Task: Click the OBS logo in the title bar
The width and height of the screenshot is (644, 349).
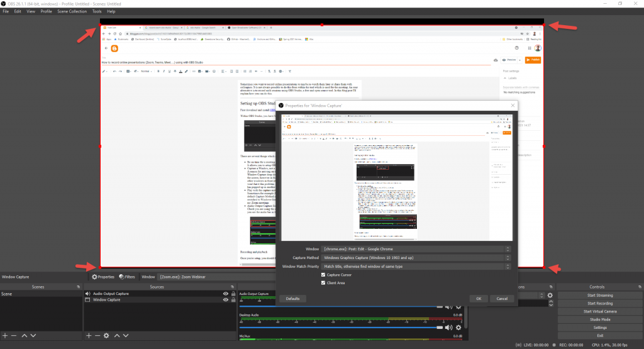Action: click(3, 4)
